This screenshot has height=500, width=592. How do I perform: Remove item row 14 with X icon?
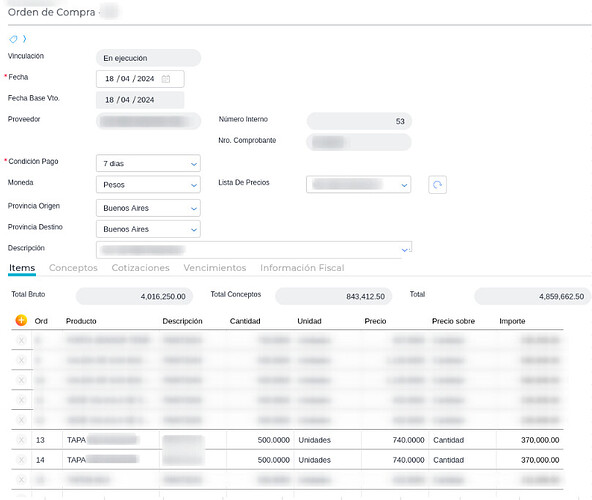(21, 460)
